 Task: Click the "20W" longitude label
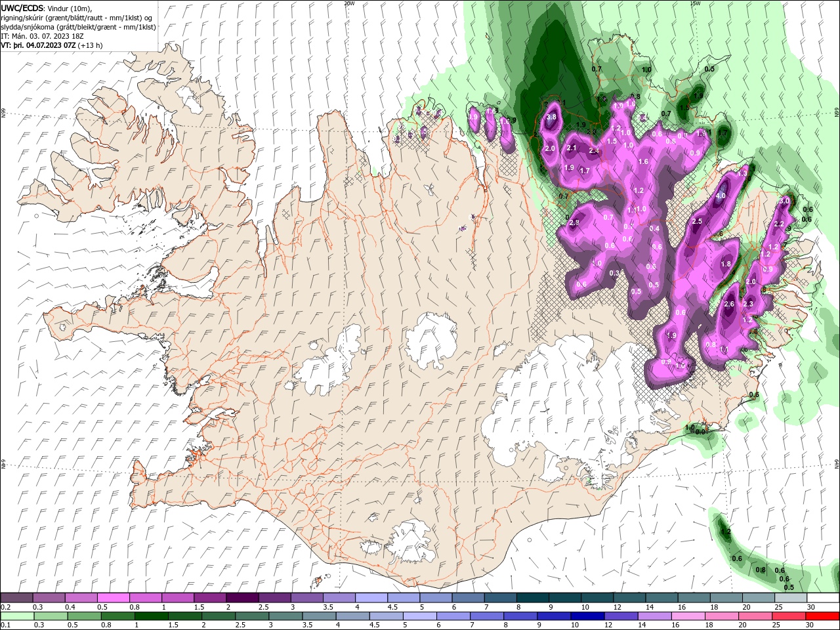click(x=349, y=3)
